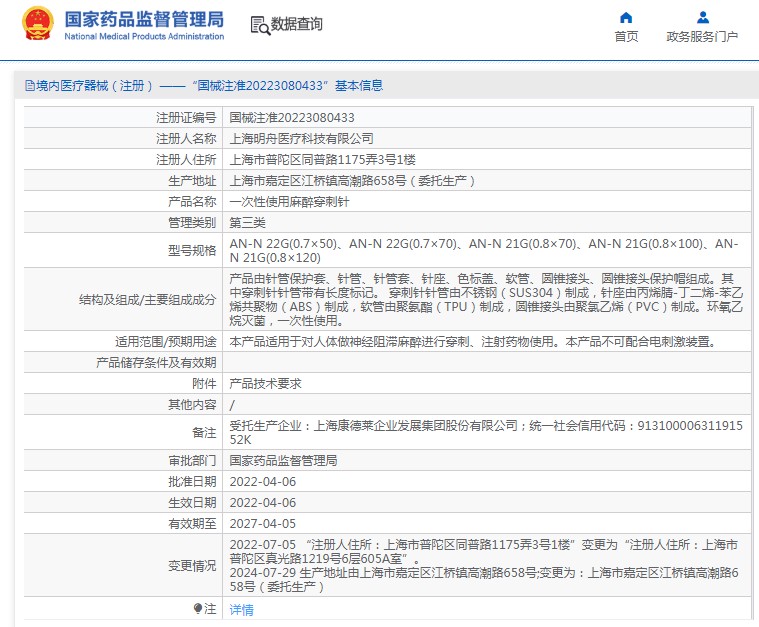
Task: Click the 审批部门 value 国家药品监督管理局
Action: 283,461
